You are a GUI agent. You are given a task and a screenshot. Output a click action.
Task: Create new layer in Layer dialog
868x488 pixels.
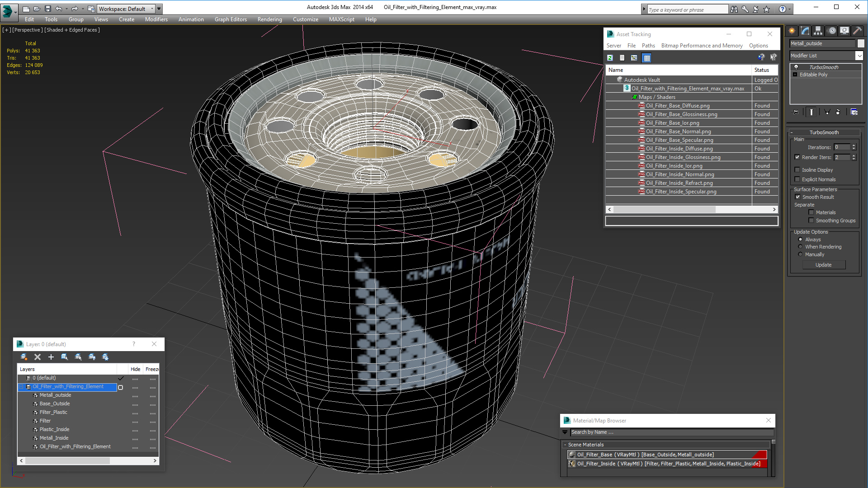pyautogui.click(x=24, y=357)
